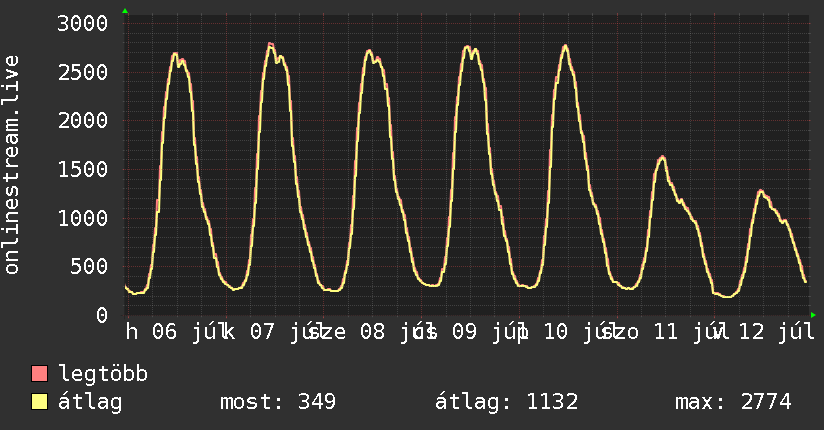Screen dimensions: 824x430
Task: Click the 11 júl date label
Action: coord(685,332)
